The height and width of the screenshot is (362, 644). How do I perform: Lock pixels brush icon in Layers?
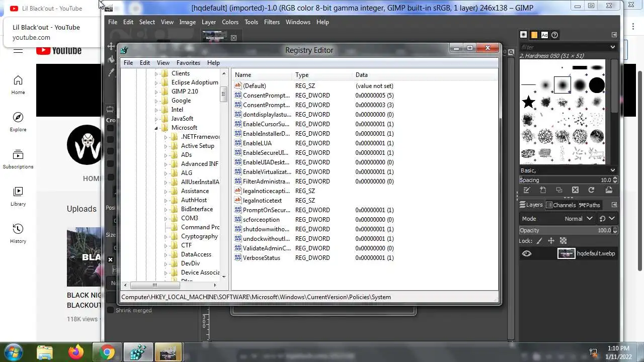click(x=539, y=241)
